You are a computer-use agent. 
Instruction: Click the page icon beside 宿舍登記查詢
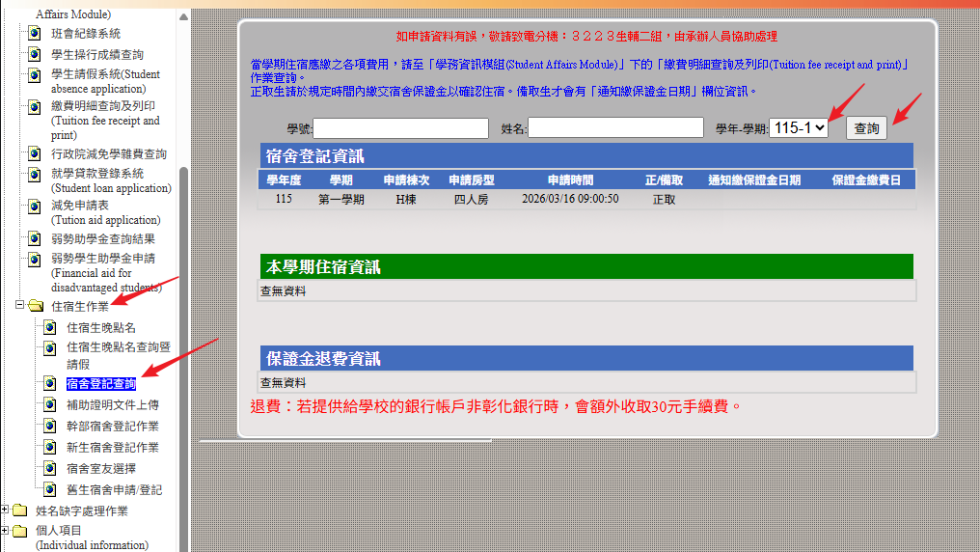(x=50, y=384)
